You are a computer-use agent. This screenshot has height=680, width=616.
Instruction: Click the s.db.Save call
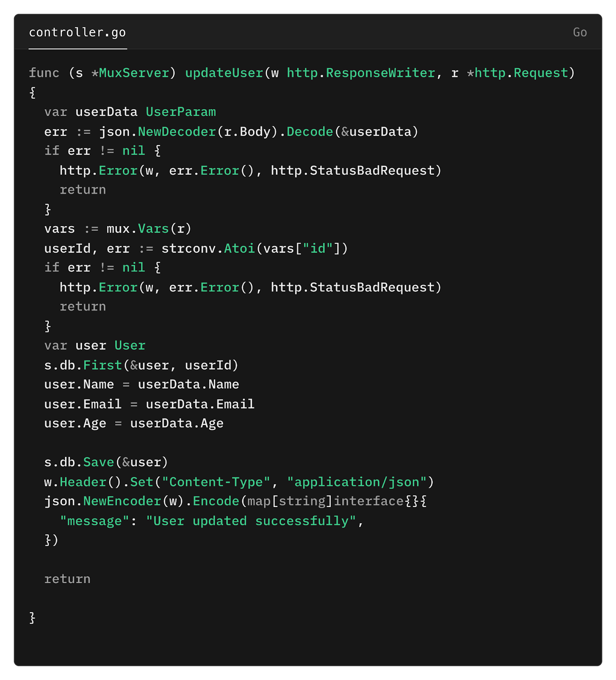106,462
